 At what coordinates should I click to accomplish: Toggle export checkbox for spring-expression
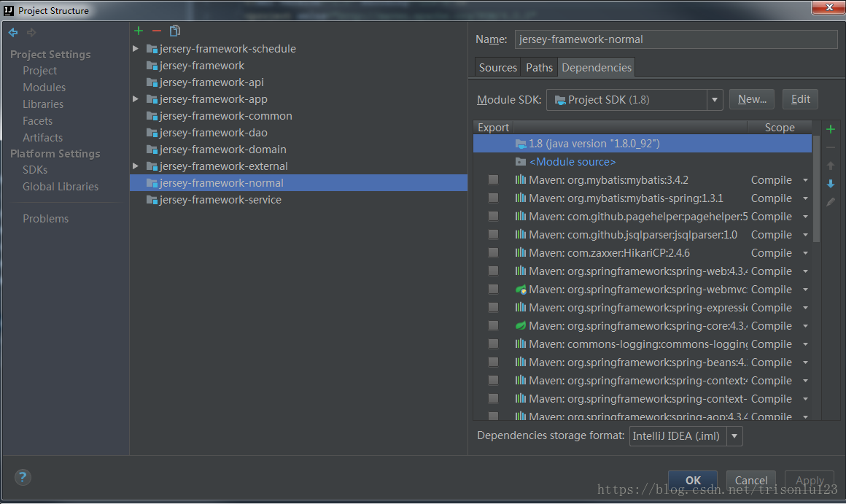pos(493,308)
